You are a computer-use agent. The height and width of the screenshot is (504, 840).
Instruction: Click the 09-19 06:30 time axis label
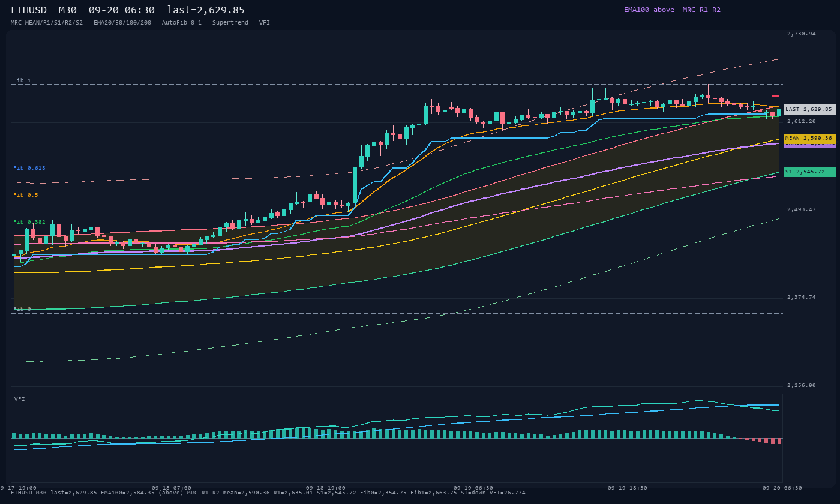point(473,488)
